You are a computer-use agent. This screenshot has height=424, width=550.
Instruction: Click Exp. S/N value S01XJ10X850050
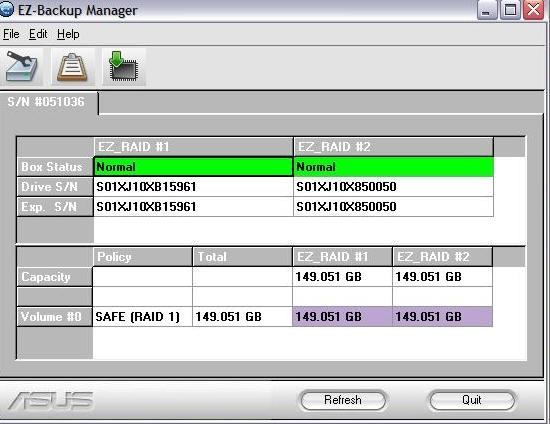[x=346, y=207]
